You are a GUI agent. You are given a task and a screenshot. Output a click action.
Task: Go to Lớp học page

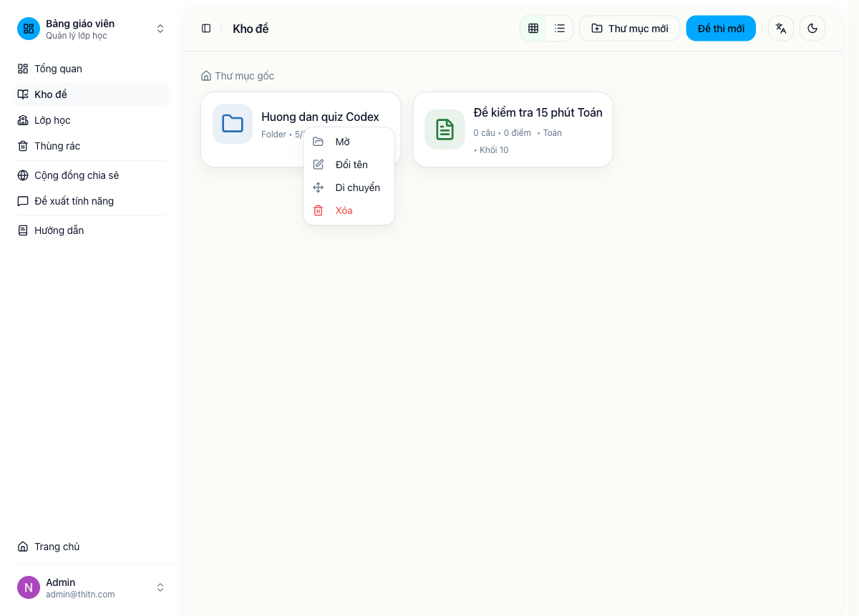(x=92, y=120)
